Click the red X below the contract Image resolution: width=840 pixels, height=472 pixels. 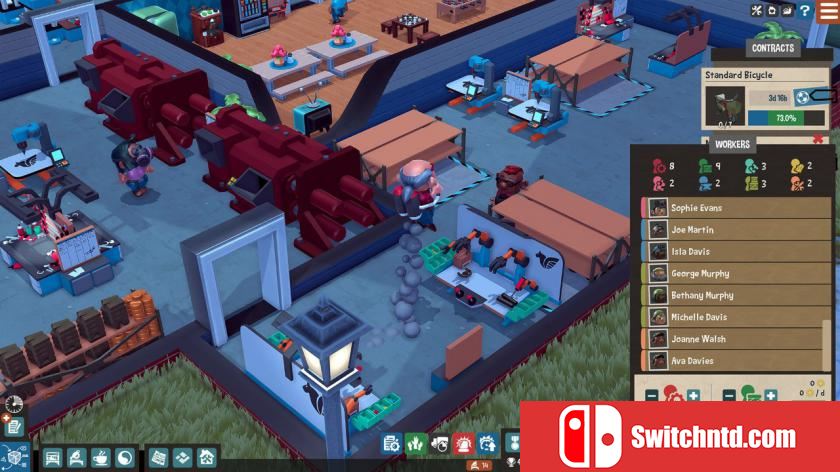[x=818, y=139]
